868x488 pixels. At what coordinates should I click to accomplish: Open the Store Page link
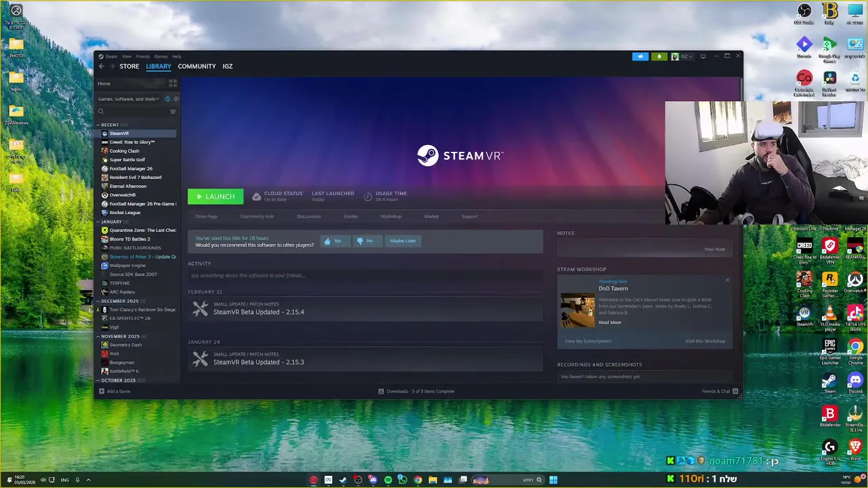[206, 216]
